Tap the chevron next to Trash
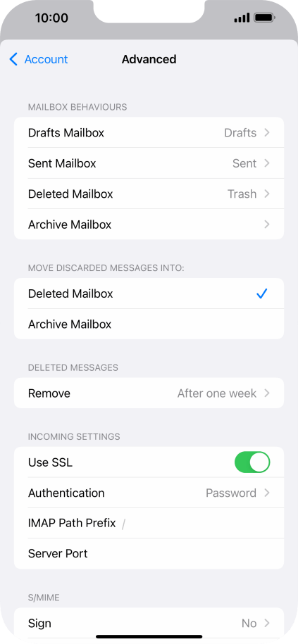 pyautogui.click(x=267, y=194)
